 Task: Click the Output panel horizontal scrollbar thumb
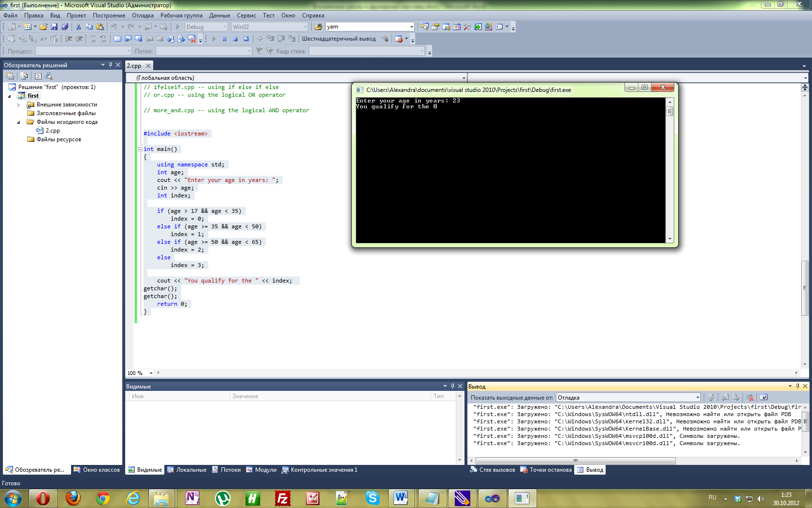coord(575,461)
